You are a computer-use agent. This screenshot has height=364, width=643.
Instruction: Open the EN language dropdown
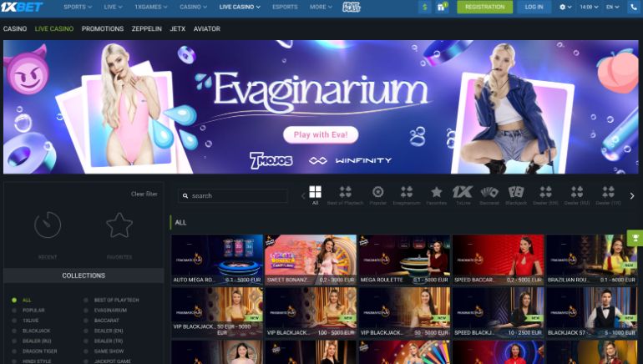coord(613,7)
